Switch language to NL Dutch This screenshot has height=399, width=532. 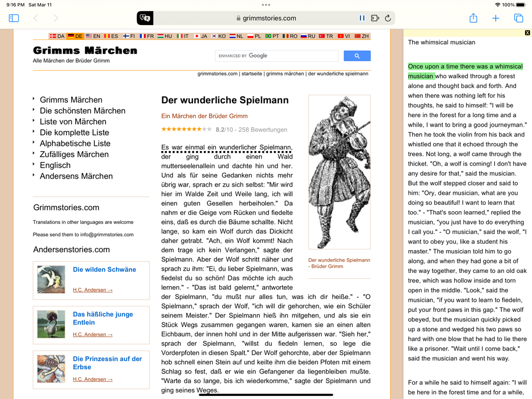coord(236,36)
